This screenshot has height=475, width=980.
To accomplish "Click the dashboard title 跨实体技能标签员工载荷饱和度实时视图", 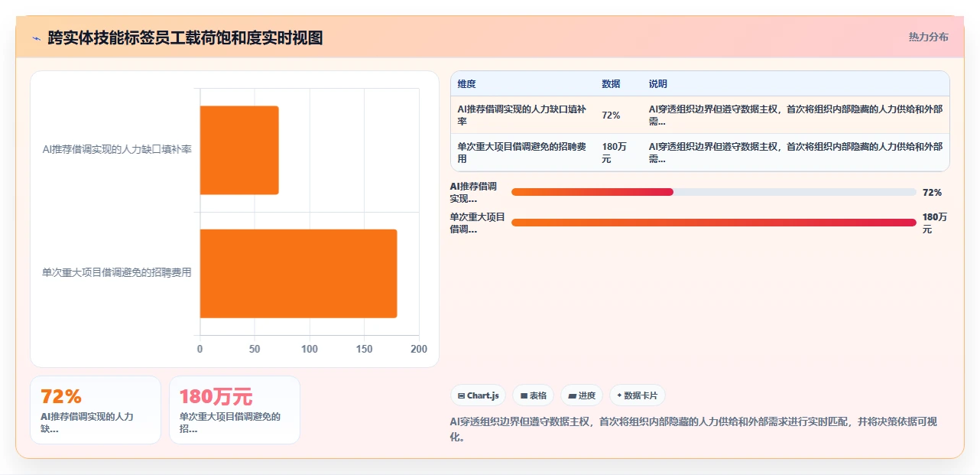I will 185,37.
